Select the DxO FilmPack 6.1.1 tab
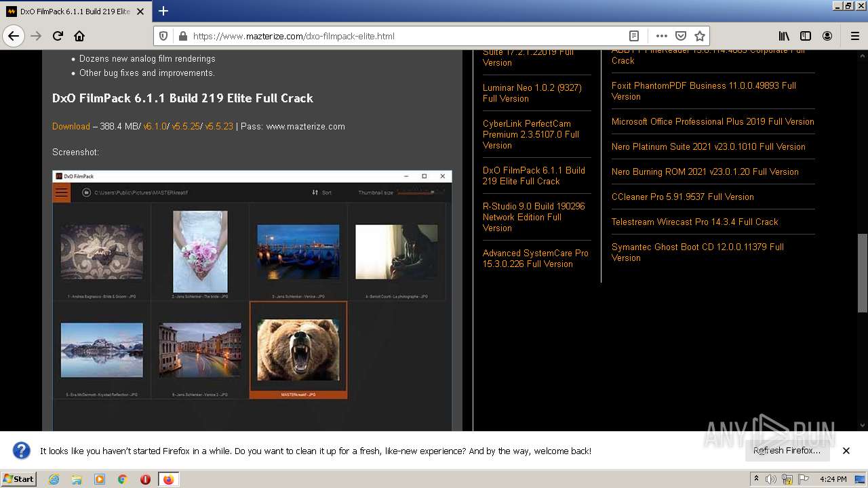The image size is (868, 488). [75, 12]
